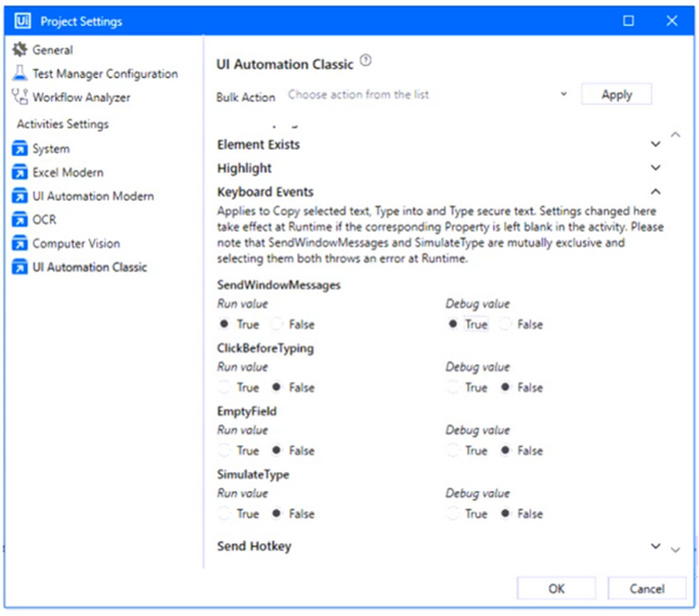Viewport: 699px width, 616px height.
Task: Click the Send Hotkey section header
Action: click(x=254, y=546)
